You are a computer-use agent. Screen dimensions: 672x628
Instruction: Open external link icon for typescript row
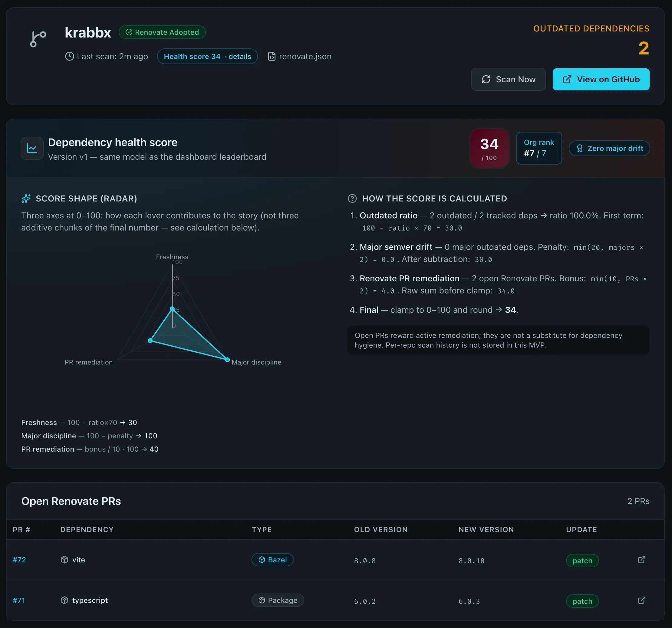pyautogui.click(x=641, y=600)
